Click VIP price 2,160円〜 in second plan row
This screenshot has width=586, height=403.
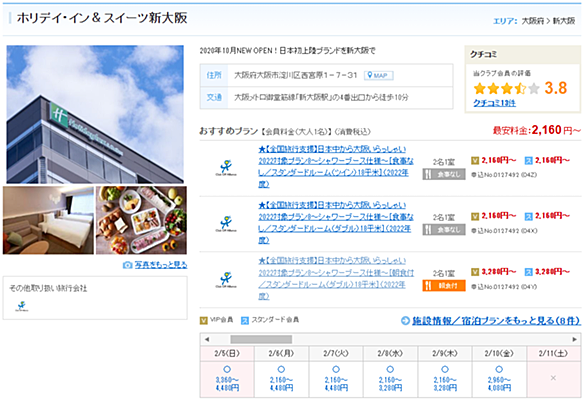499,216
